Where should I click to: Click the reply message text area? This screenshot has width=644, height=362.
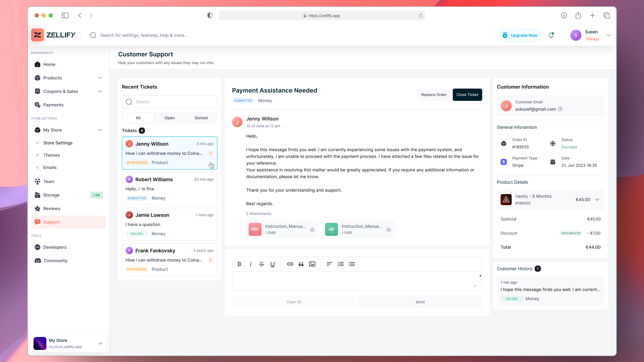357,281
